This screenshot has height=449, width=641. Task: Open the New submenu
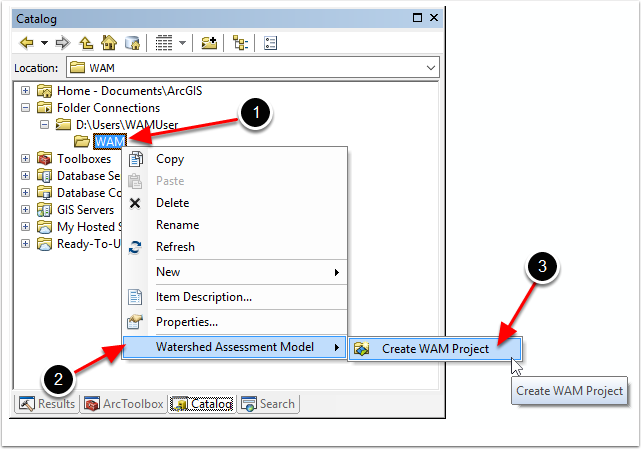(x=235, y=272)
